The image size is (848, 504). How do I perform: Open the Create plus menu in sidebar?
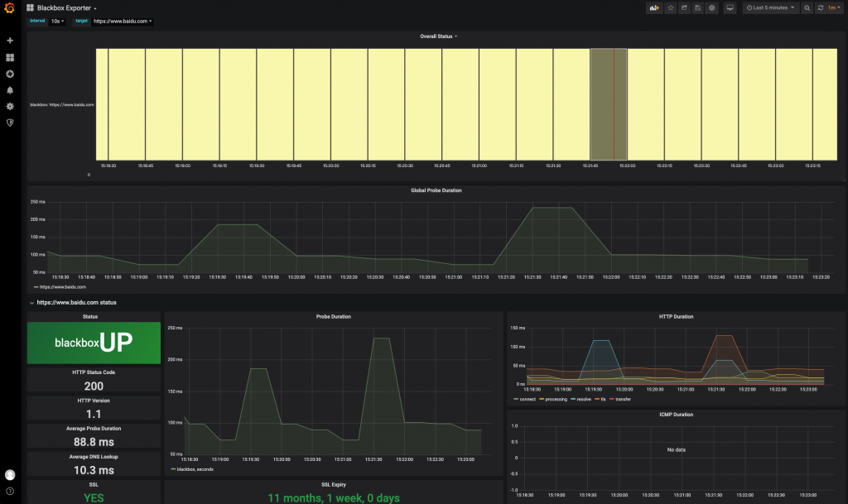tap(10, 41)
